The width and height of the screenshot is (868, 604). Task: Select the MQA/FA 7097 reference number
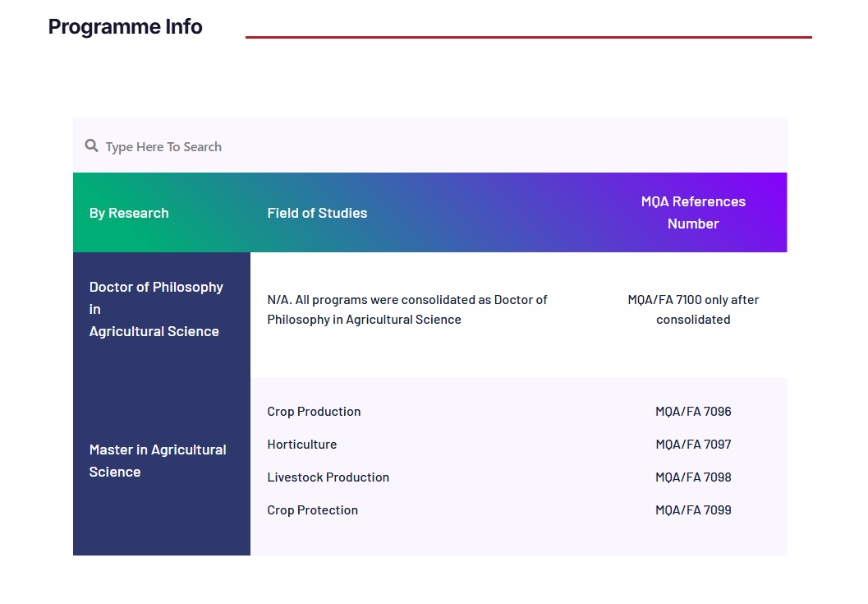pos(693,445)
